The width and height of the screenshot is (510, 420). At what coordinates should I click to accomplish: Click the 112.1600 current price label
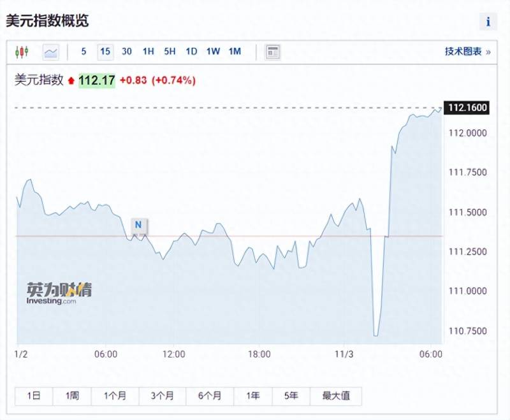(x=467, y=108)
